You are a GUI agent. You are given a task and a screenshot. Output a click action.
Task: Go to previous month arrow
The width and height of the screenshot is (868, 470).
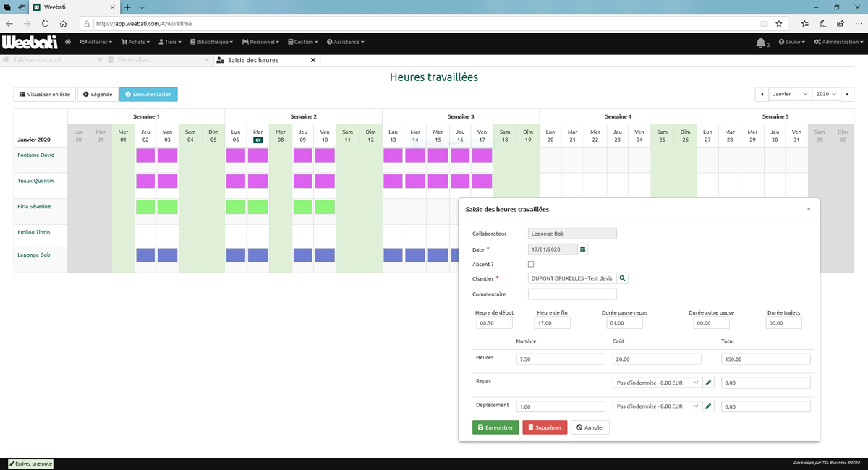[762, 95]
